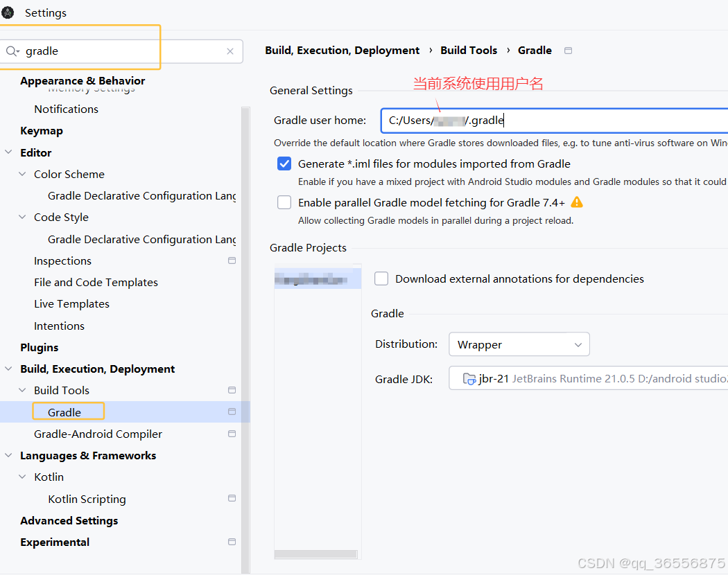Viewport: 728px width, 575px height.
Task: Click Build, Execution, Deployment breadcrumb link
Action: (x=341, y=50)
